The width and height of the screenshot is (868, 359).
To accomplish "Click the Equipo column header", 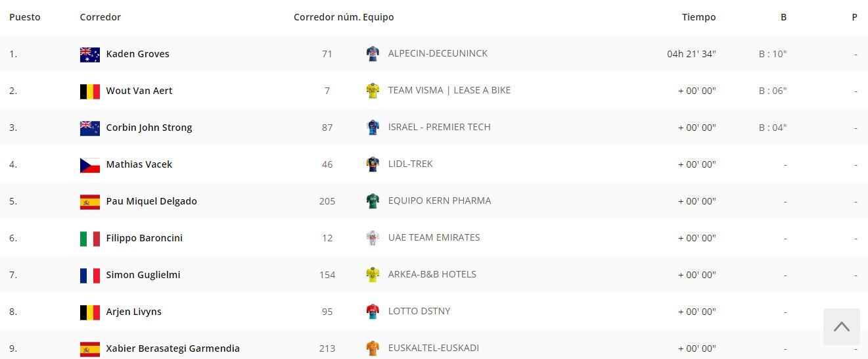I will pos(378,17).
